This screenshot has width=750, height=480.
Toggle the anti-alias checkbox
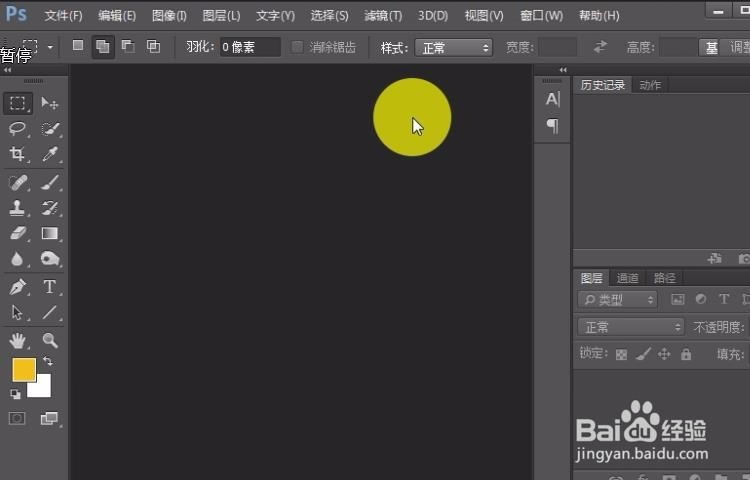tap(297, 47)
